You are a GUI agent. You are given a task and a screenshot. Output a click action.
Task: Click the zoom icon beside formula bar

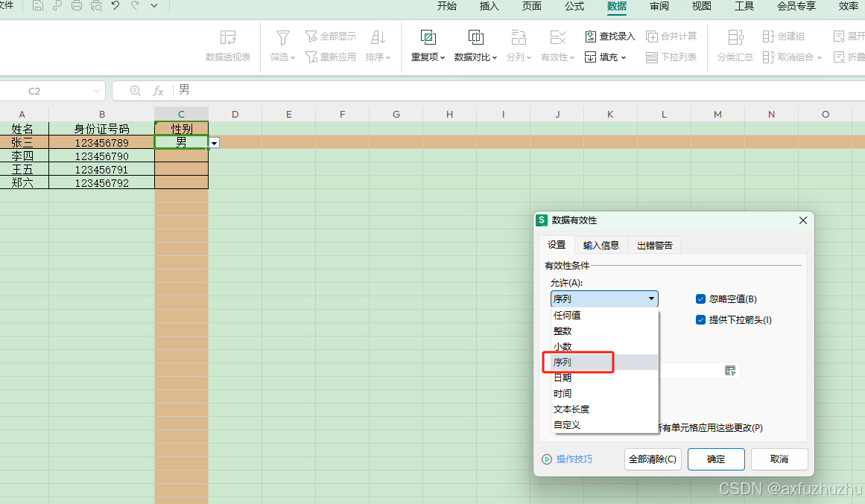pyautogui.click(x=135, y=91)
